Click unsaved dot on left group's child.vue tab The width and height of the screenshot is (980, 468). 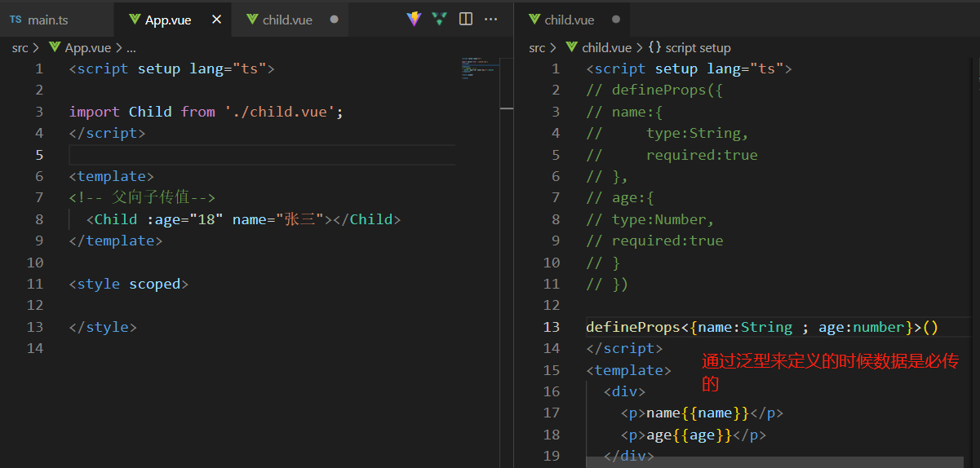(x=334, y=20)
